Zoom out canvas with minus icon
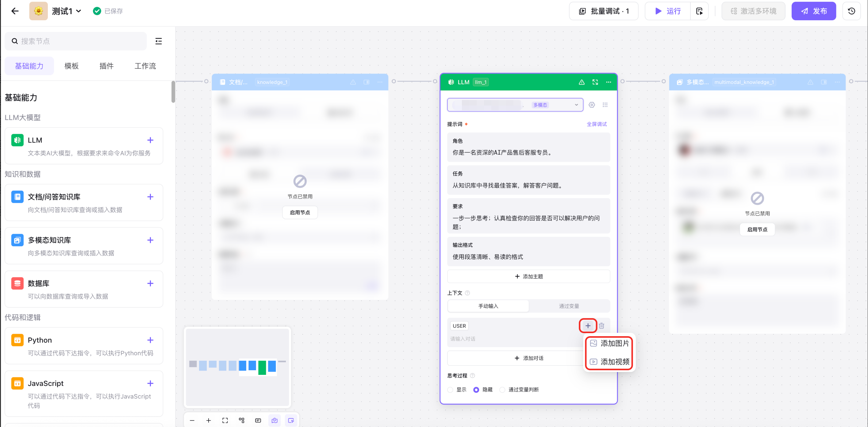Screen dimensions: 868x427 coord(192,420)
